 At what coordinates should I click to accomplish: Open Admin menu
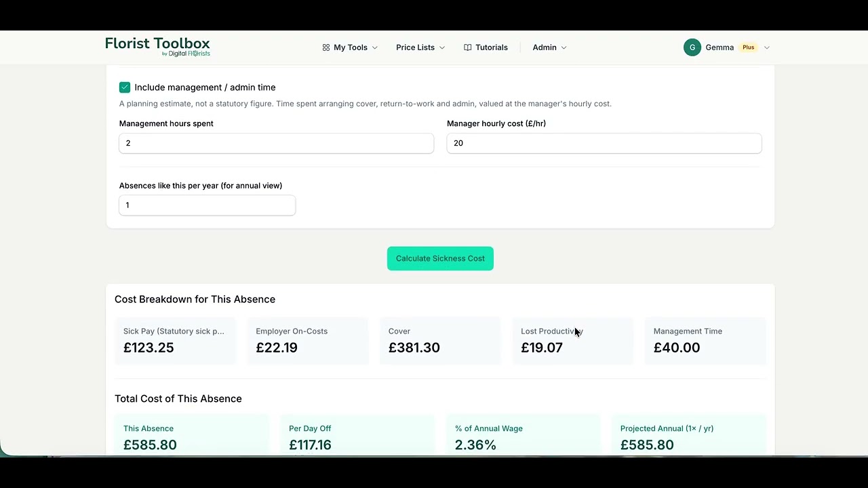coord(549,47)
